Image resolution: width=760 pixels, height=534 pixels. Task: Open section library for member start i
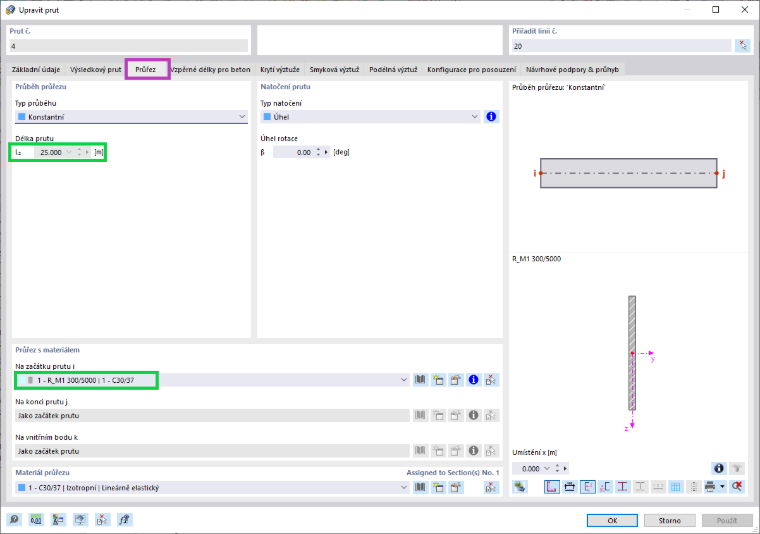point(420,380)
